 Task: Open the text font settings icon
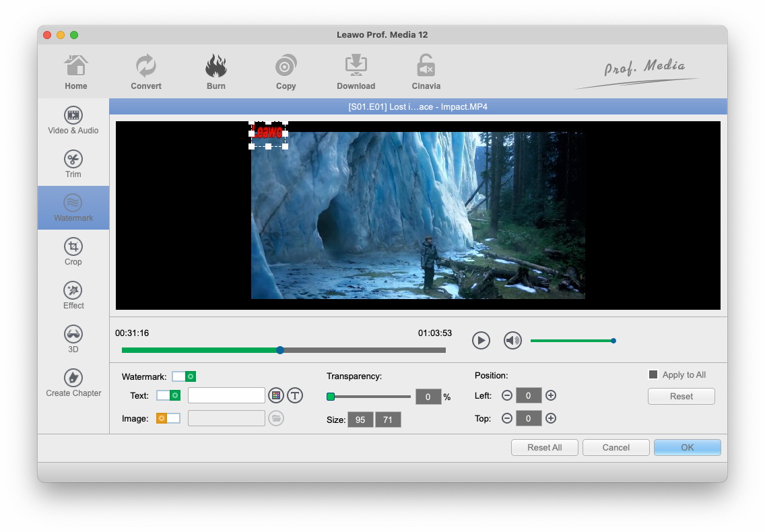[x=295, y=395]
